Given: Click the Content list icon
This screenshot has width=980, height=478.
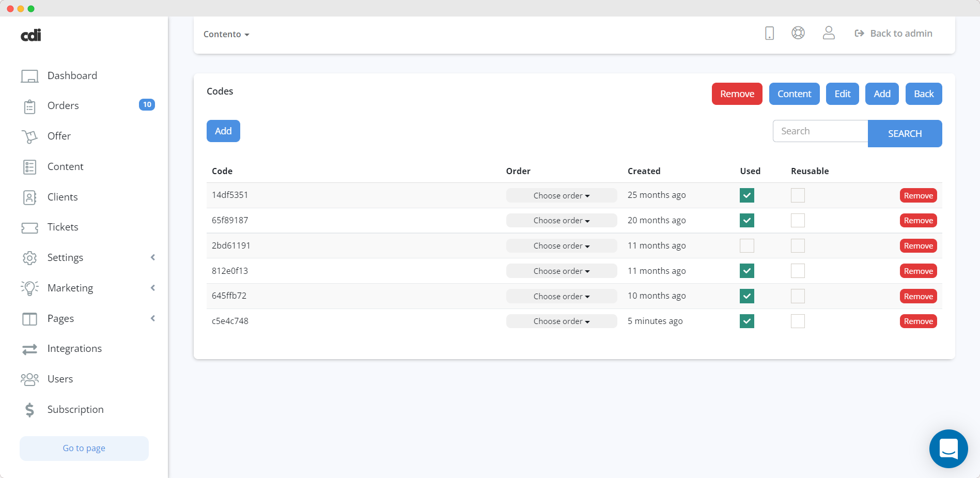Looking at the screenshot, I should pyautogui.click(x=29, y=167).
